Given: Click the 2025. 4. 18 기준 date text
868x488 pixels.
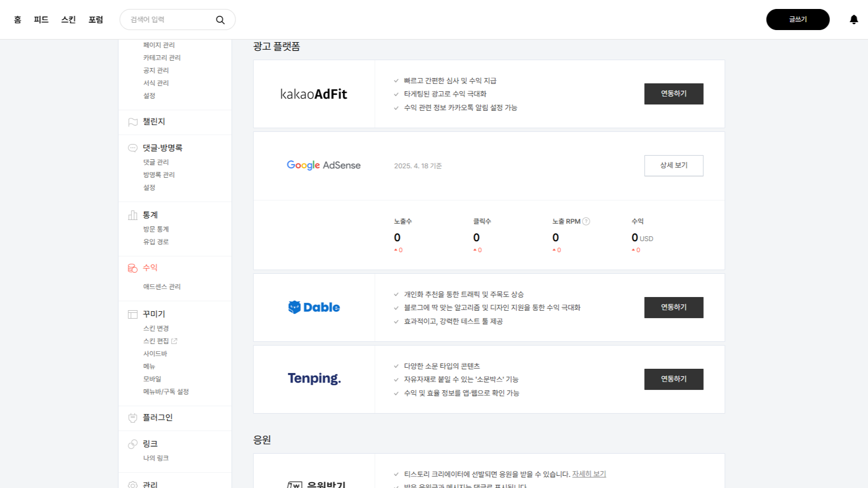Looking at the screenshot, I should pos(418,166).
